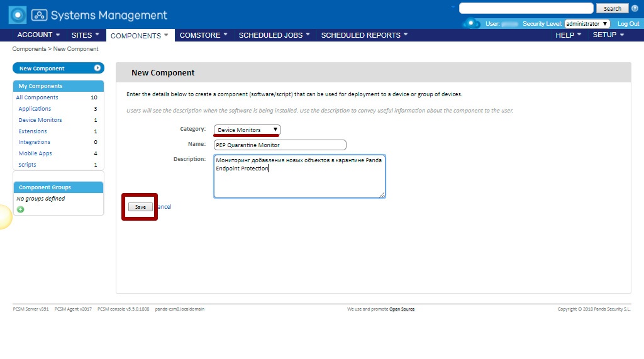Click the 'PCSM Server v351' footer text
Image resolution: width=644 pixels, height=359 pixels.
click(x=31, y=309)
